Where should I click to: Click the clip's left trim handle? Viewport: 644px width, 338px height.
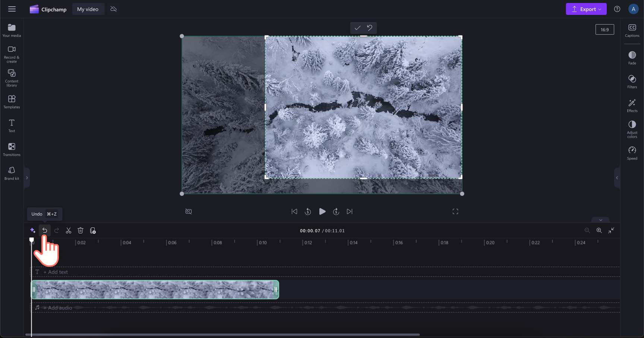point(34,290)
